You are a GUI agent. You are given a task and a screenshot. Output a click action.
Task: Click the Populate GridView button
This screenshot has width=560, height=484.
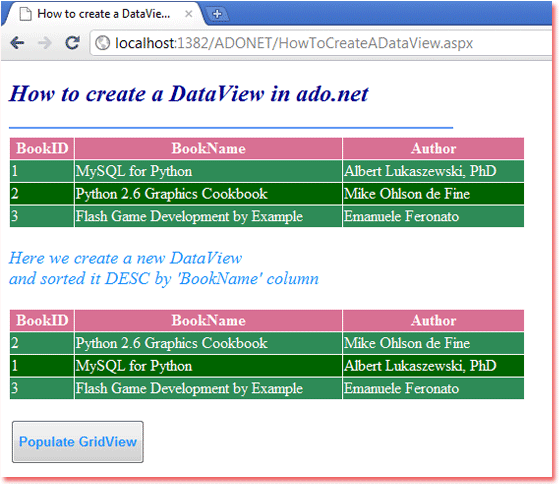click(x=78, y=442)
